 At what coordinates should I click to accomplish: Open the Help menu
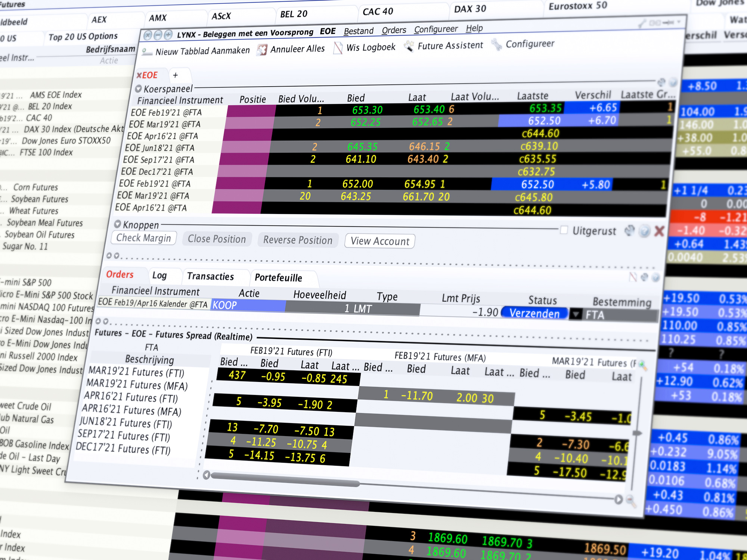click(x=474, y=28)
